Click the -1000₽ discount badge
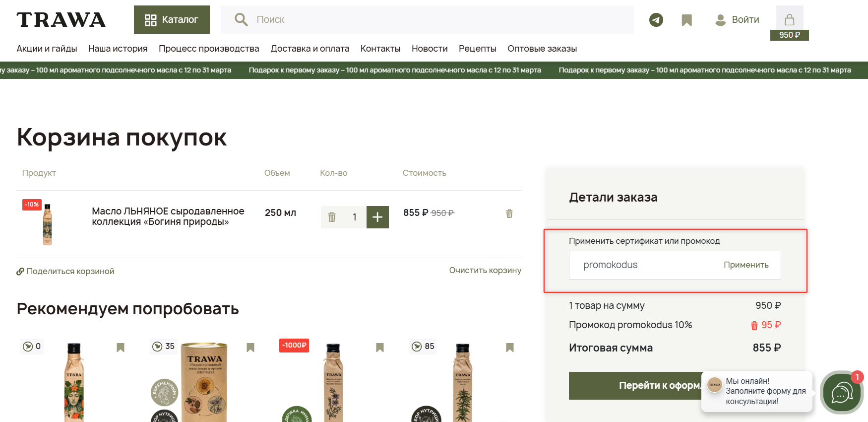The height and width of the screenshot is (422, 868). pyautogui.click(x=294, y=346)
